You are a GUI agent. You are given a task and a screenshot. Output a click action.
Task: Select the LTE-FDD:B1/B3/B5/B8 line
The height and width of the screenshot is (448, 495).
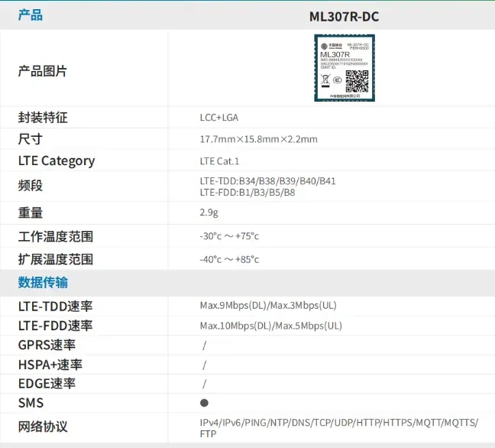click(x=247, y=193)
